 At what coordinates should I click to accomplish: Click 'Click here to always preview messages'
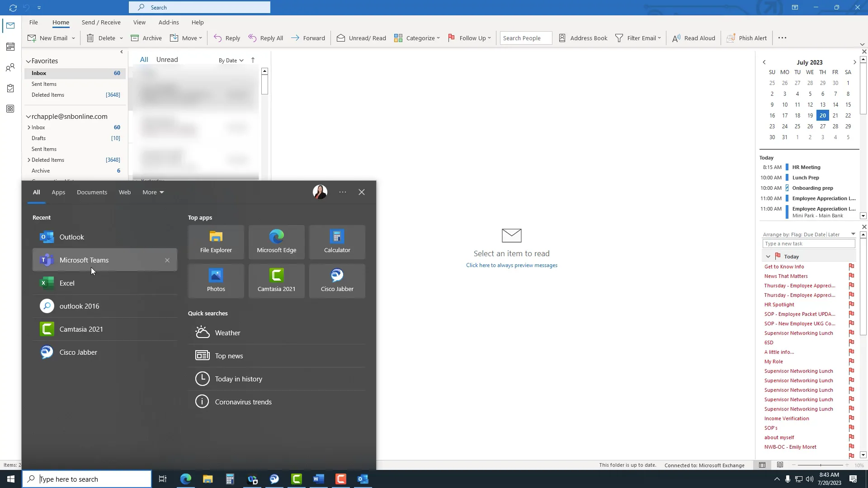point(511,265)
